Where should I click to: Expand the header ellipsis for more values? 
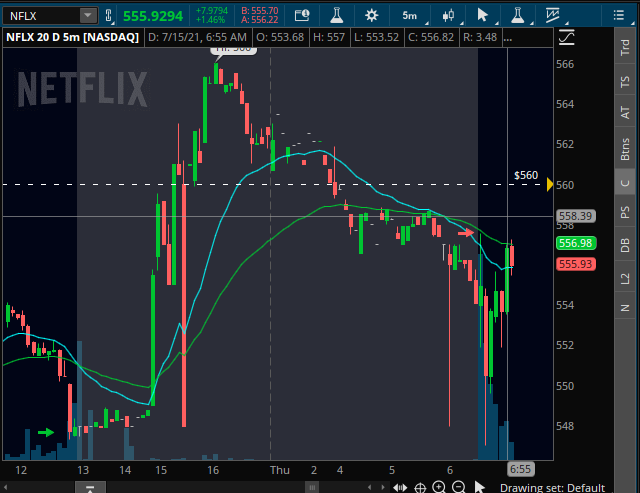tap(507, 38)
